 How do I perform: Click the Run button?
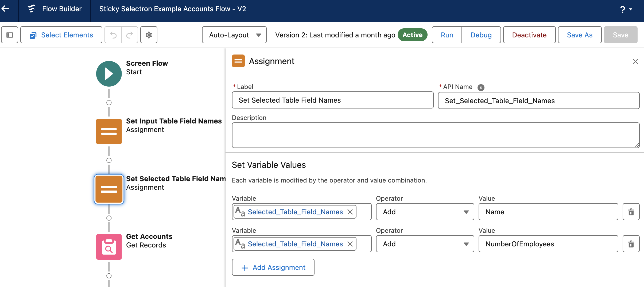pos(447,35)
